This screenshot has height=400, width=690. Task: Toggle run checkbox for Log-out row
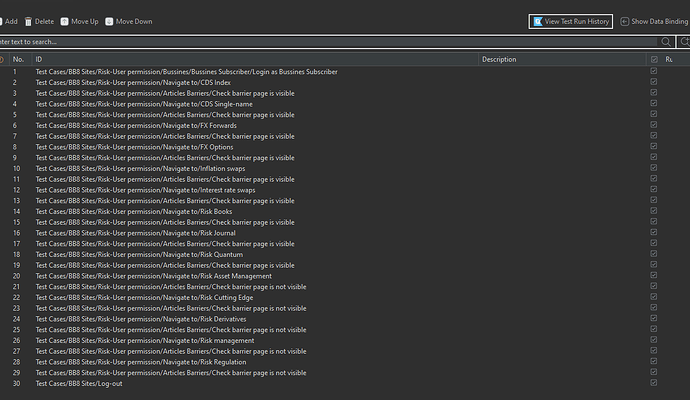(x=653, y=382)
